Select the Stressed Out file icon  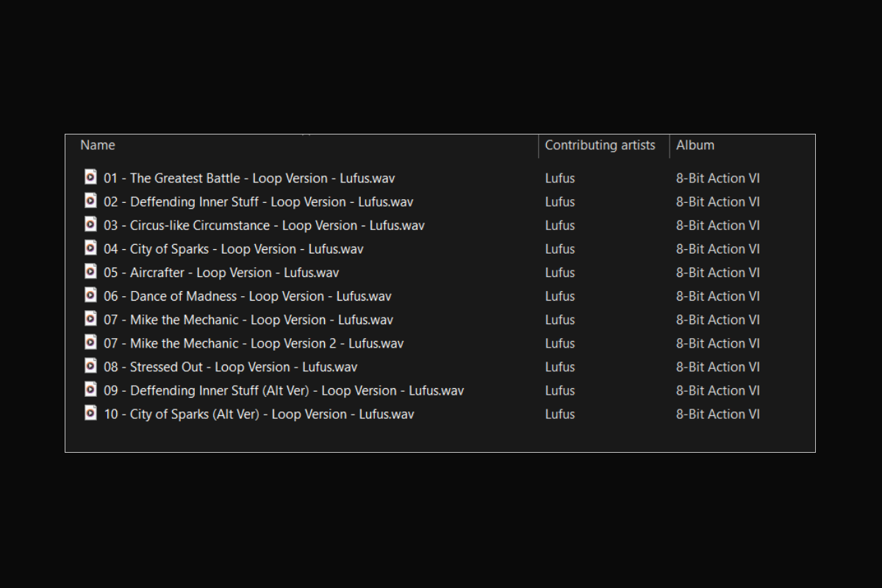[90, 365]
